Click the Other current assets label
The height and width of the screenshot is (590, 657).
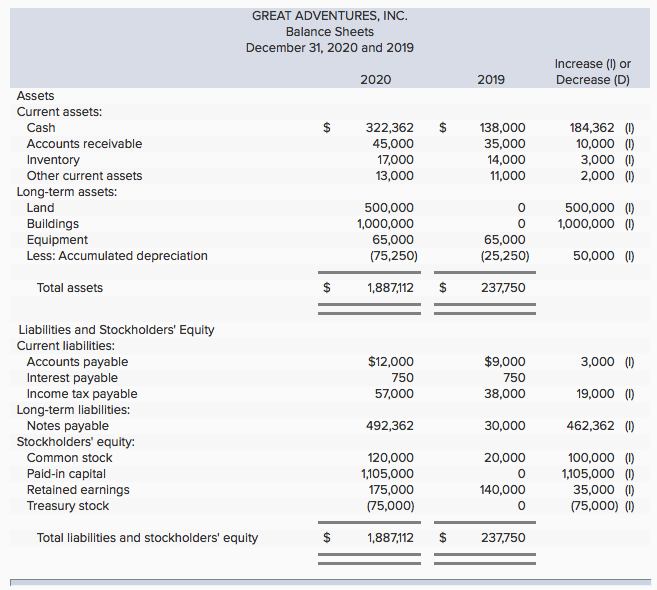point(84,176)
